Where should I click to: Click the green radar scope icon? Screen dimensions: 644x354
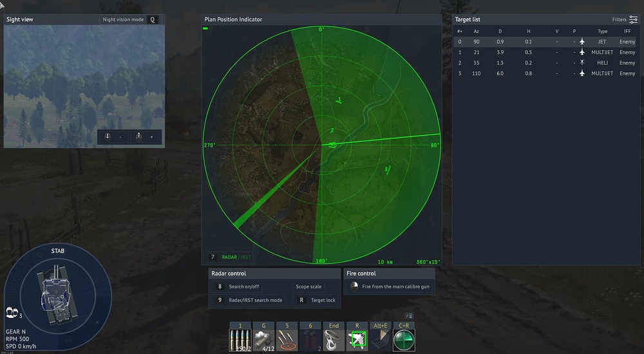tap(404, 340)
